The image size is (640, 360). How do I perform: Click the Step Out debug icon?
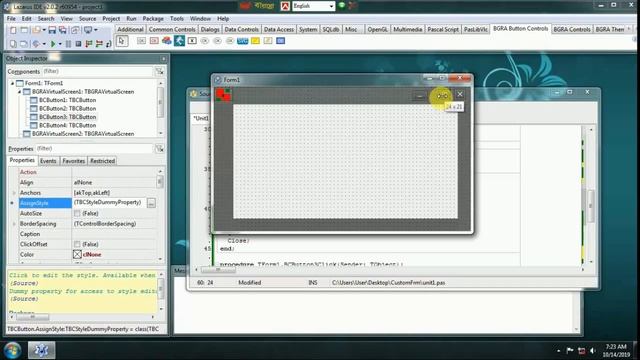pos(109,44)
